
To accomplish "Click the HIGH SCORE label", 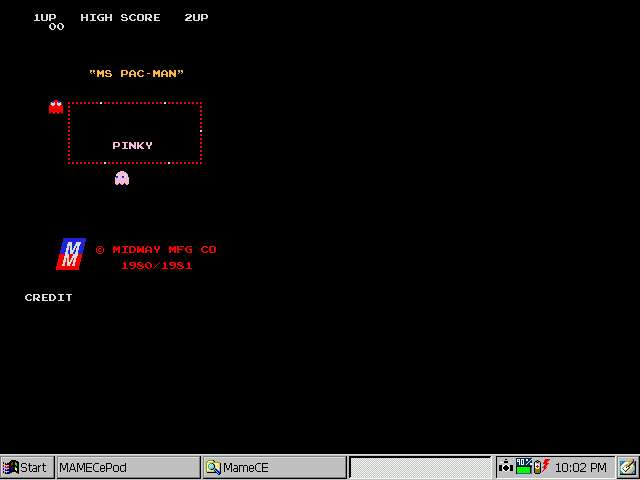I will (120, 17).
